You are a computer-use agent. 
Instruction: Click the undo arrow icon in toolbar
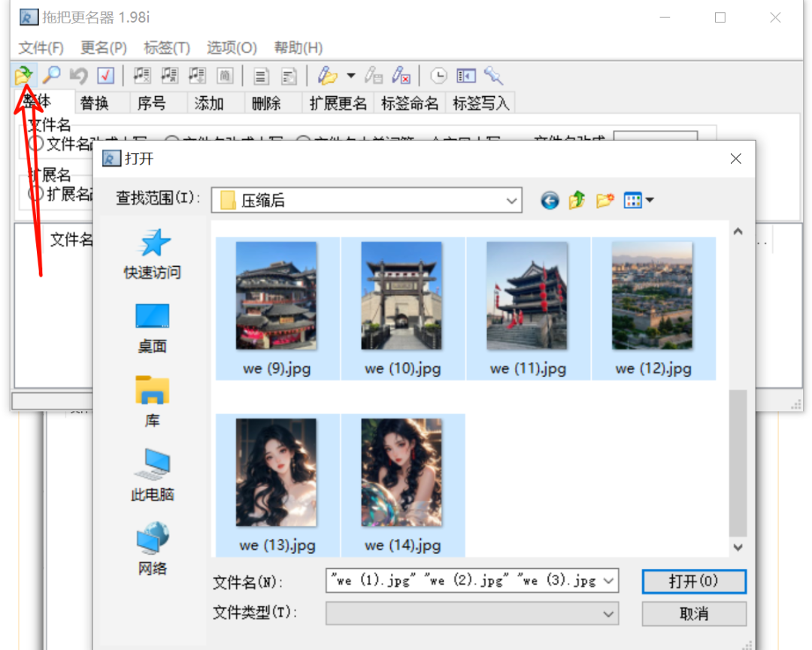pyautogui.click(x=79, y=76)
